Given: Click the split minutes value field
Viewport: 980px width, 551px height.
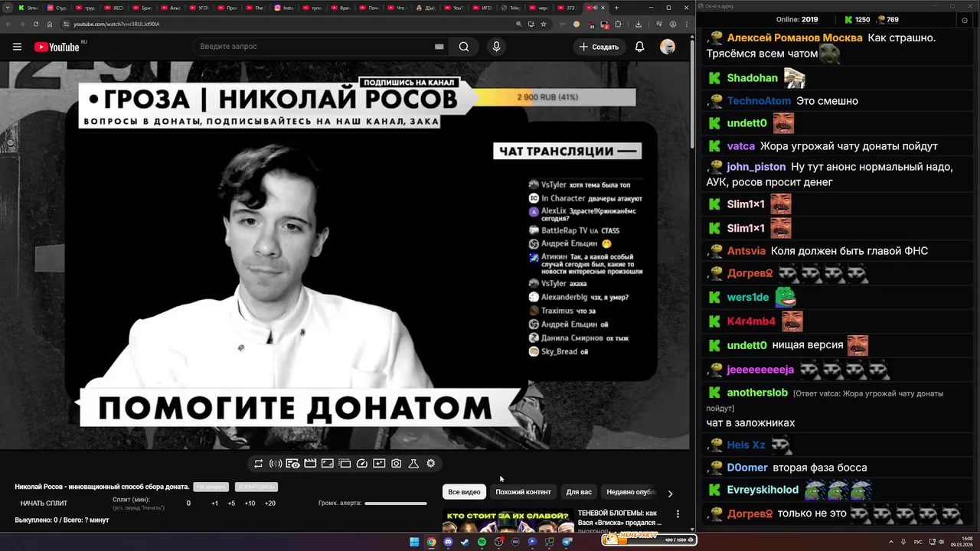Looking at the screenshot, I should (x=188, y=504).
